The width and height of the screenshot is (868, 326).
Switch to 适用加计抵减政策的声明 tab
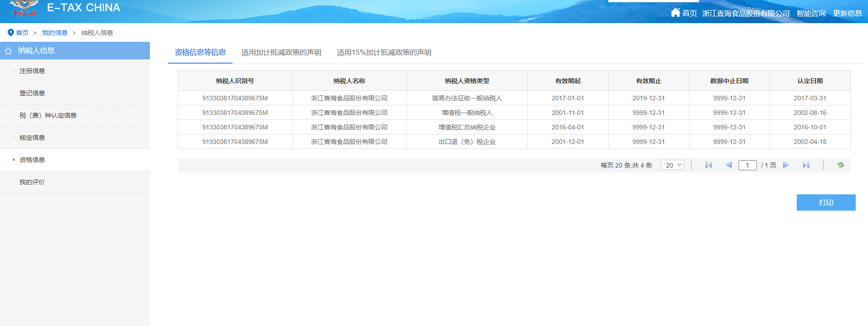coord(281,53)
